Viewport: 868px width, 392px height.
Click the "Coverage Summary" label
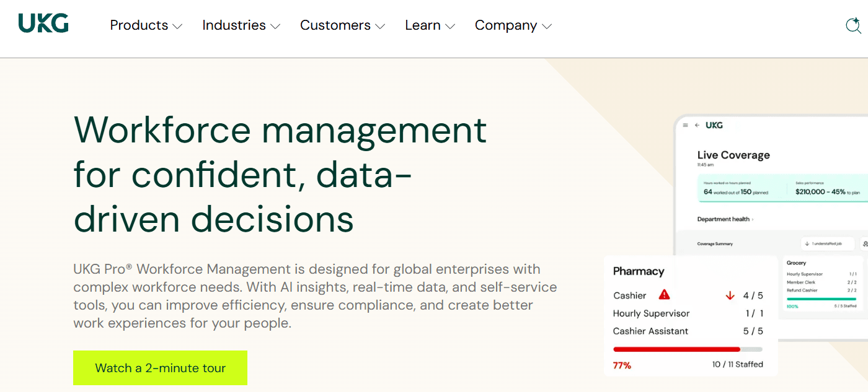pos(715,244)
